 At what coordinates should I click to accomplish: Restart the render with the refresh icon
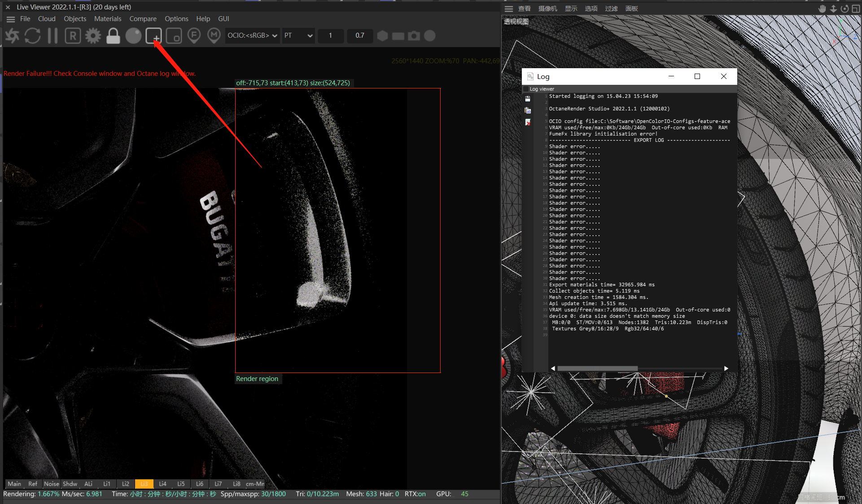(x=33, y=36)
